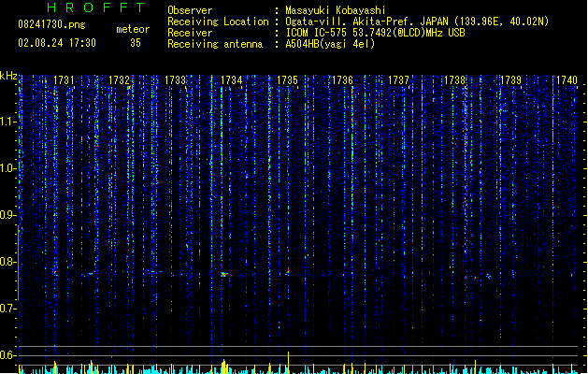Click the Receiving Location label

[218, 22]
